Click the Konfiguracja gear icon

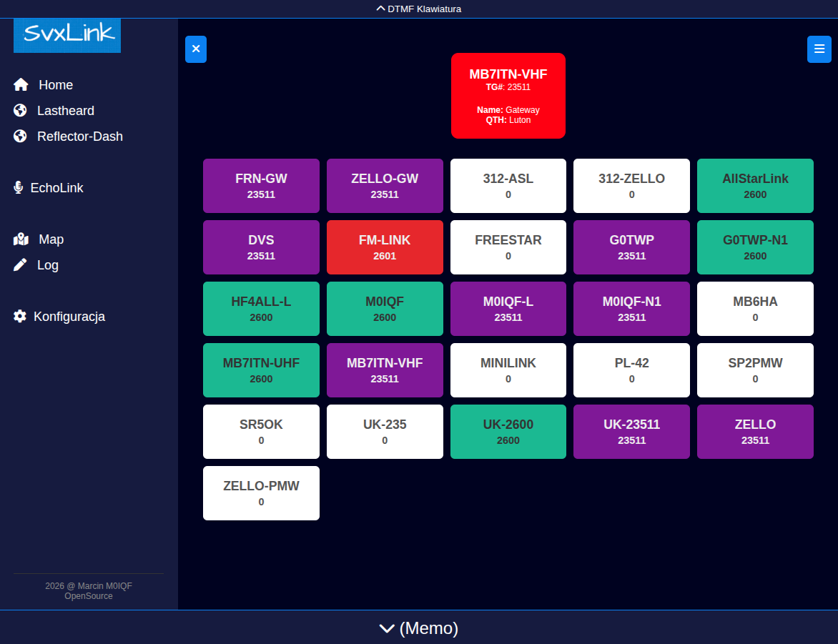coord(20,317)
